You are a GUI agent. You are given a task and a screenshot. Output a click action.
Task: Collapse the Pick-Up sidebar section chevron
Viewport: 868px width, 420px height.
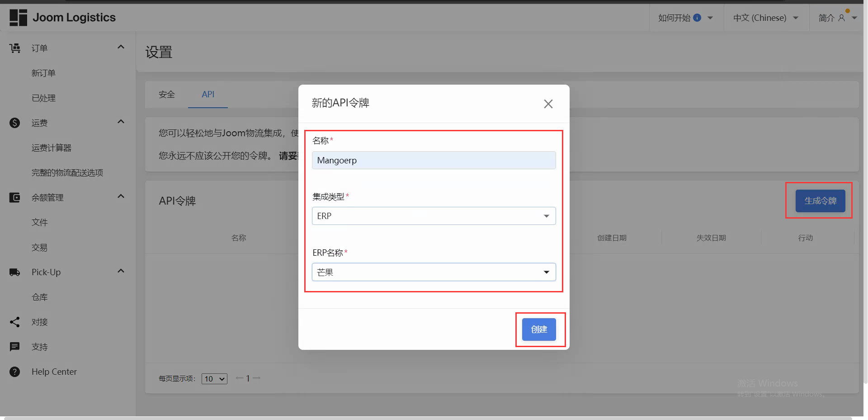point(121,271)
